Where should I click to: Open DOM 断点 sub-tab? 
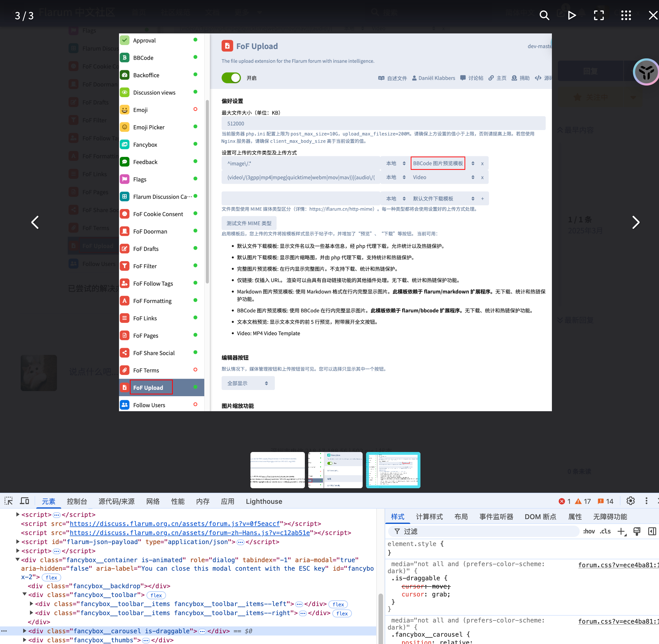click(x=540, y=517)
